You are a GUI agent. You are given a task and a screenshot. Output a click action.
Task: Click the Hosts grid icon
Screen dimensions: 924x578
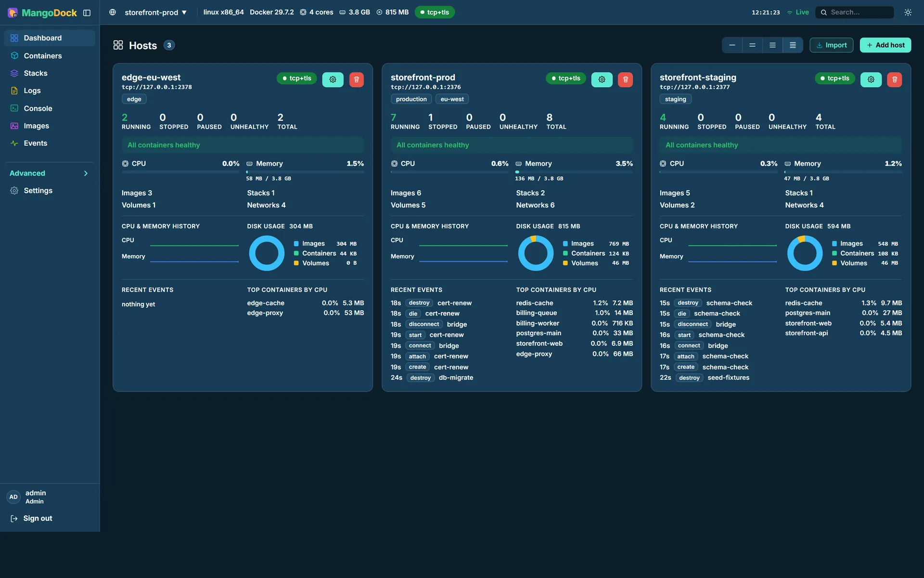(118, 45)
